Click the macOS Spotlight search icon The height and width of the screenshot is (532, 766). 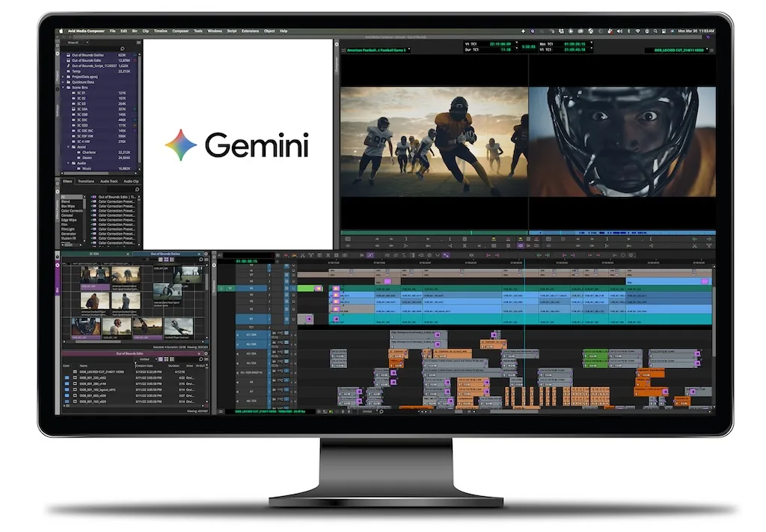(x=655, y=31)
